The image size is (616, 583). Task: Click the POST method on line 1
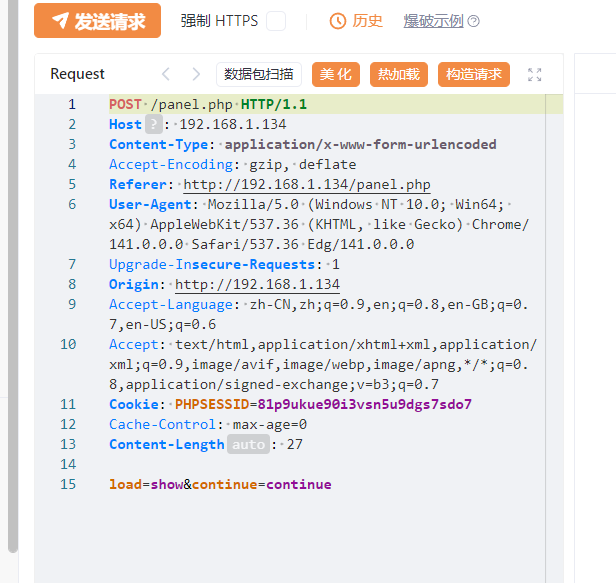125,104
